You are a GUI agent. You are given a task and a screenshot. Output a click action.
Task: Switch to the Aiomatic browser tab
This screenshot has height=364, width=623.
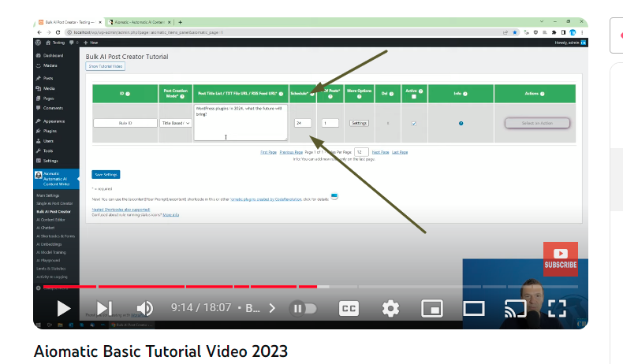[139, 22]
